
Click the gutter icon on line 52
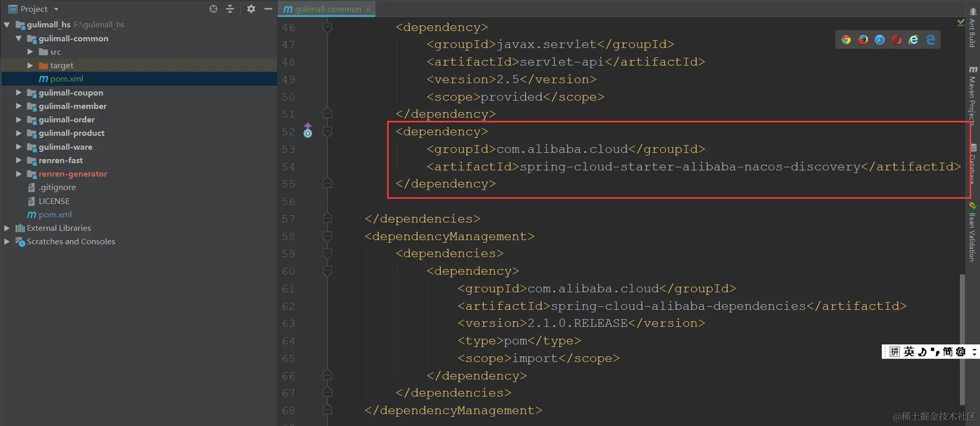308,131
